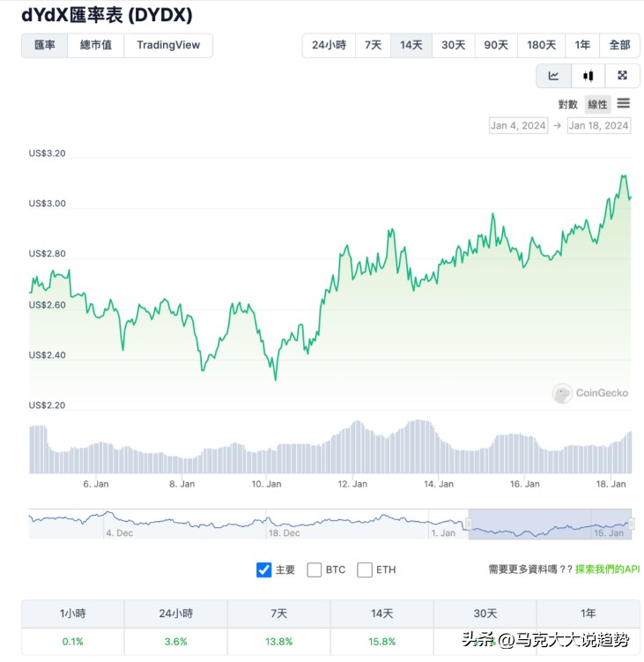The image size is (644, 662).
Task: Click the 18. Dec navigator marker
Action: pos(284,533)
